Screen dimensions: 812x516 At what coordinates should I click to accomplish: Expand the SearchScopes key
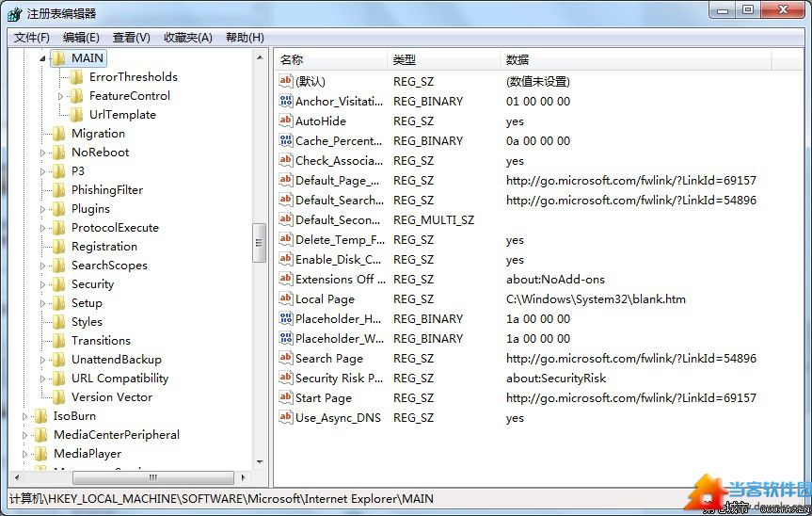43,266
